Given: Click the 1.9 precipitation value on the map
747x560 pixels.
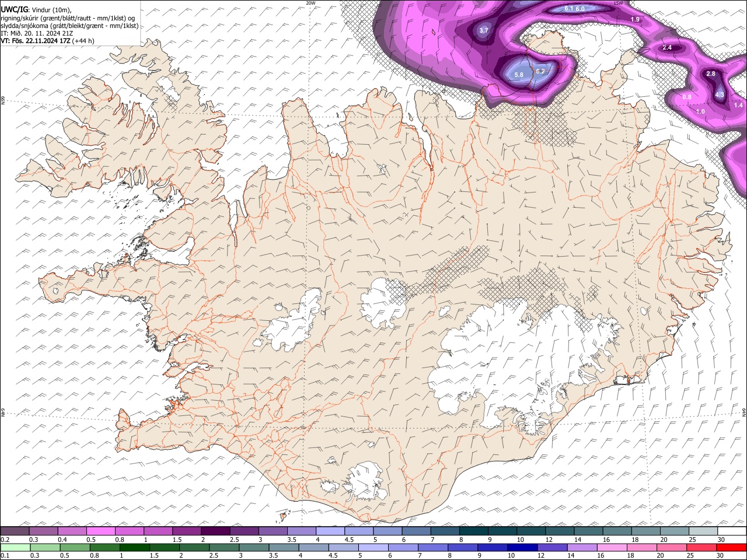Looking at the screenshot, I should click(x=636, y=19).
